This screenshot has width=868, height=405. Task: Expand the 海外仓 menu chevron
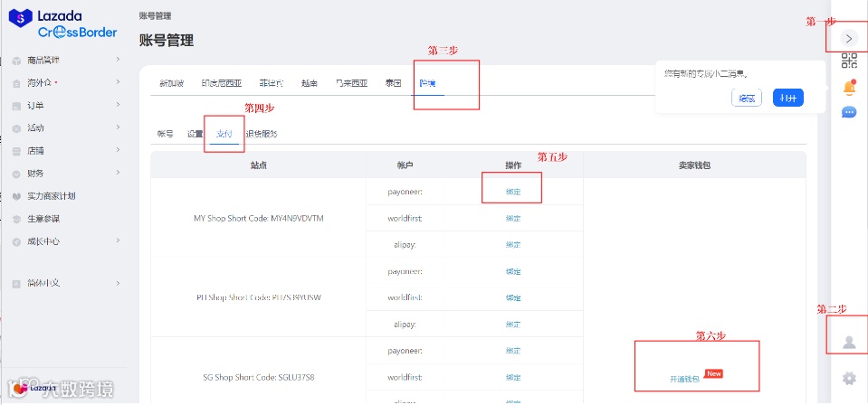click(x=118, y=82)
